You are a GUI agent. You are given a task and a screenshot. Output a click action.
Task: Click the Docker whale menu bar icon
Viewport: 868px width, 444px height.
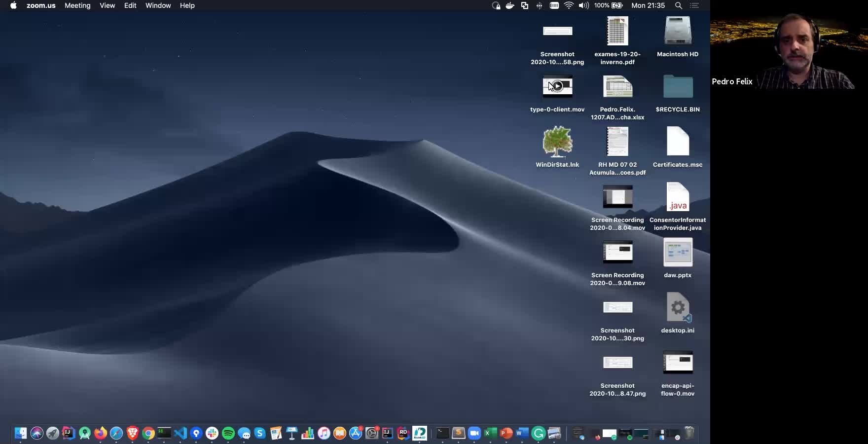[x=510, y=5]
